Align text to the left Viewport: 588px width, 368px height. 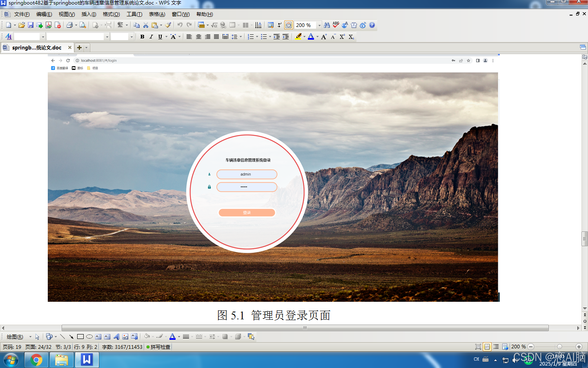(x=189, y=36)
